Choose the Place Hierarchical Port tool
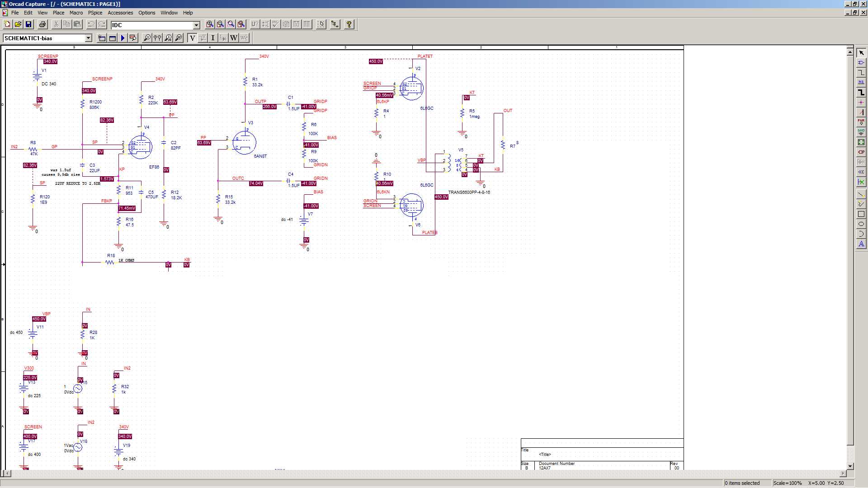Viewport: 868px width, 488px height. pyautogui.click(x=861, y=152)
